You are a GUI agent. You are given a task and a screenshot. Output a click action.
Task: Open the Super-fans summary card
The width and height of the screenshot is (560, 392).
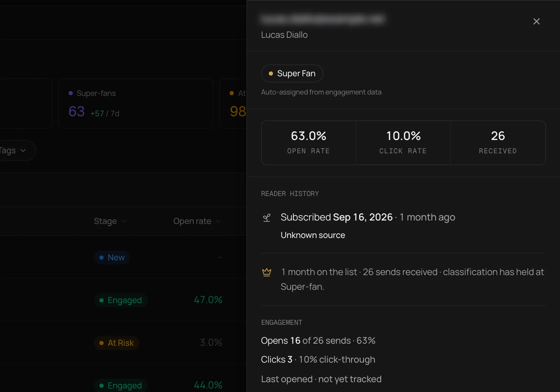click(x=136, y=104)
